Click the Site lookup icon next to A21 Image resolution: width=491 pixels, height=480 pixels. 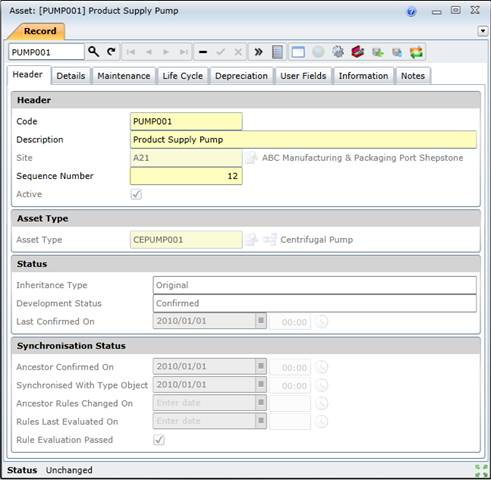(x=251, y=158)
